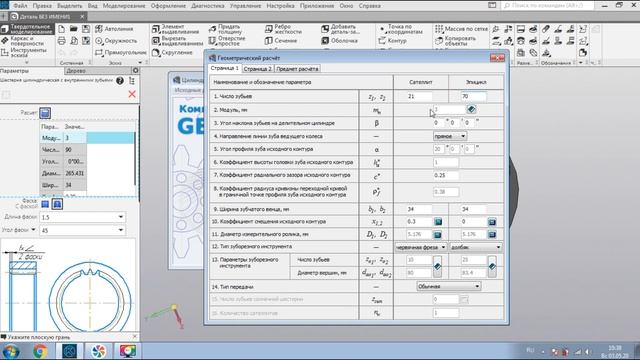Open the червячная фреза tool type dropdown
640x360 pixels.
pyautogui.click(x=420, y=247)
